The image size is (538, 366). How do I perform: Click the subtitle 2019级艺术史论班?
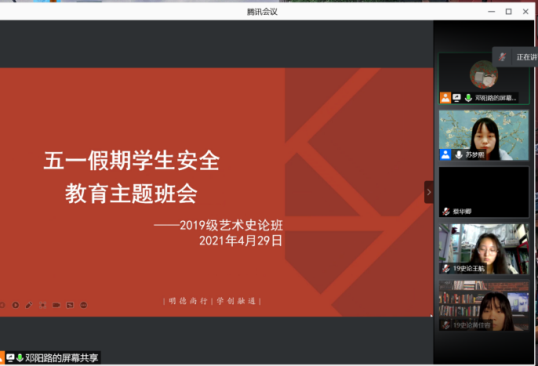pos(231,225)
